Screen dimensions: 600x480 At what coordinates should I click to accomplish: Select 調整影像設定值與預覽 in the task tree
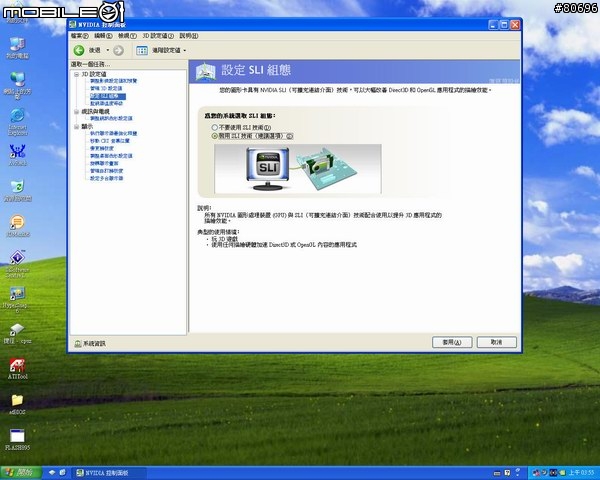114,81
